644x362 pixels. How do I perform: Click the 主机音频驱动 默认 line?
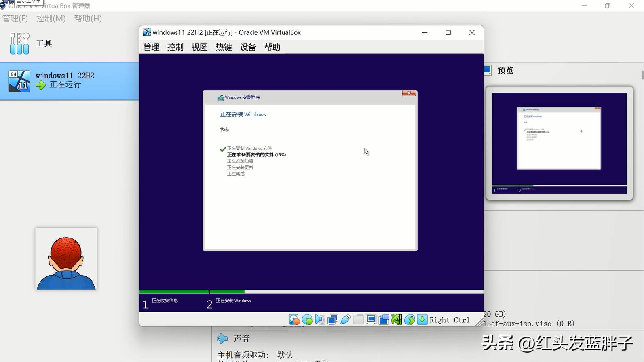255,355
